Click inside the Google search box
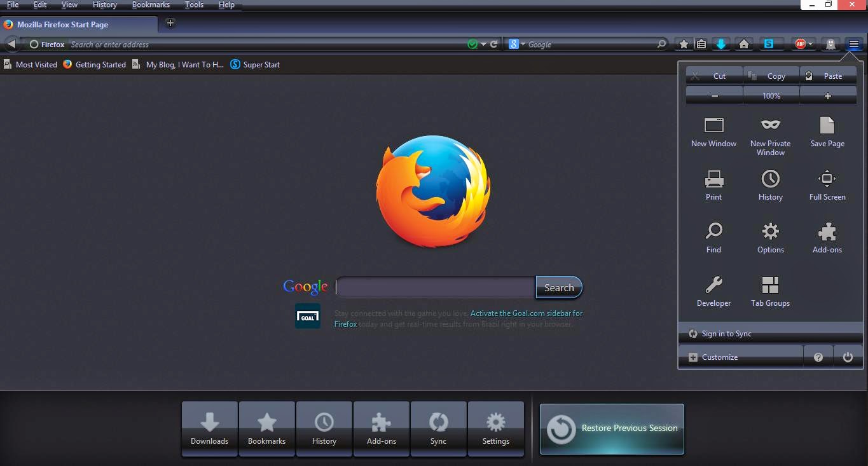This screenshot has width=868, height=466. point(434,287)
